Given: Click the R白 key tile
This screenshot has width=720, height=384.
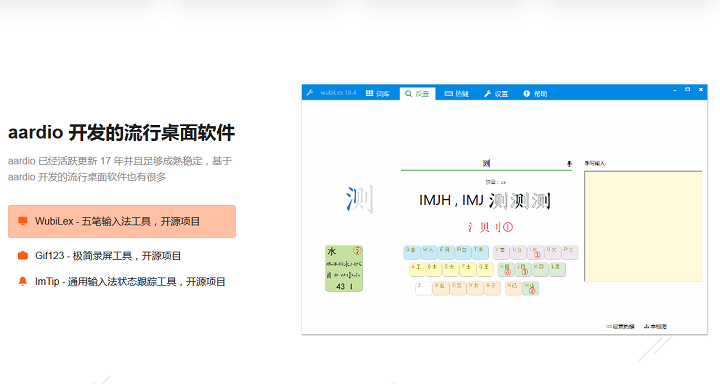Looking at the screenshot, I should tap(462, 252).
